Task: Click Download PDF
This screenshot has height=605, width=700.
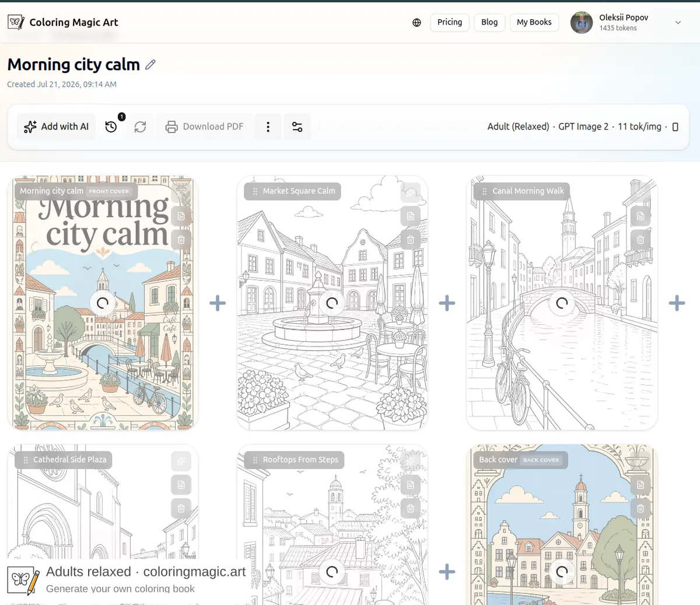Action: coord(205,127)
